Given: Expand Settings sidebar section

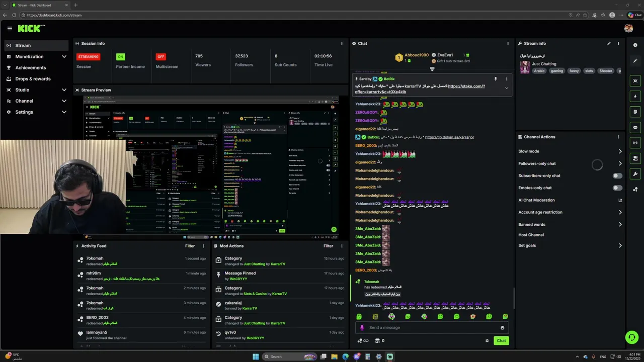Looking at the screenshot, I should pyautogui.click(x=64, y=112).
